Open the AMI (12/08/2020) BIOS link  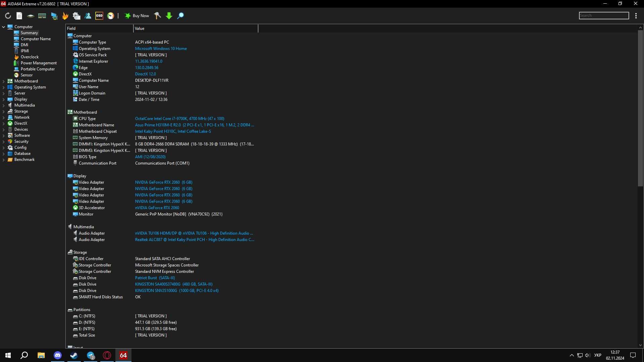click(x=150, y=157)
